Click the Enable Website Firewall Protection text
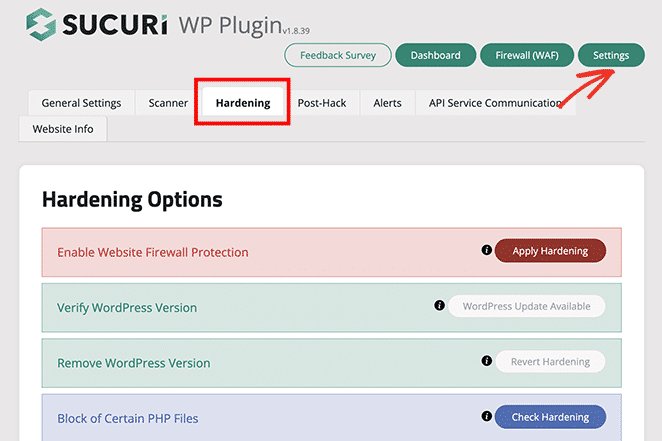This screenshot has width=662, height=441. (x=153, y=252)
